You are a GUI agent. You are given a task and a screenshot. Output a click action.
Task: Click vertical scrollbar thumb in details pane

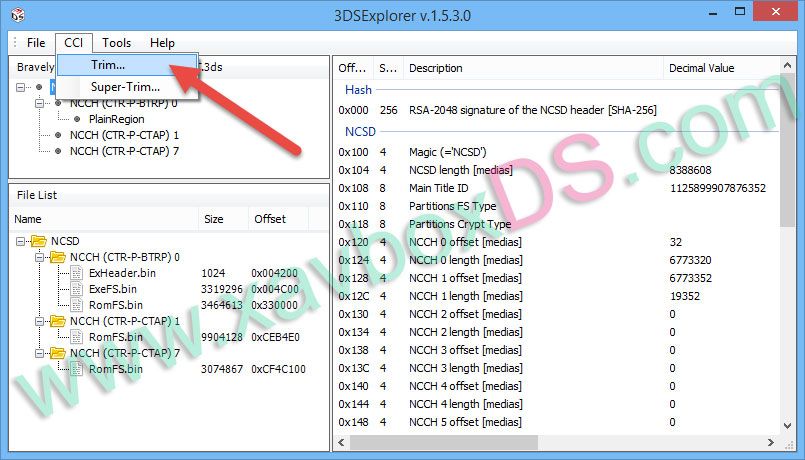pyautogui.click(x=788, y=152)
